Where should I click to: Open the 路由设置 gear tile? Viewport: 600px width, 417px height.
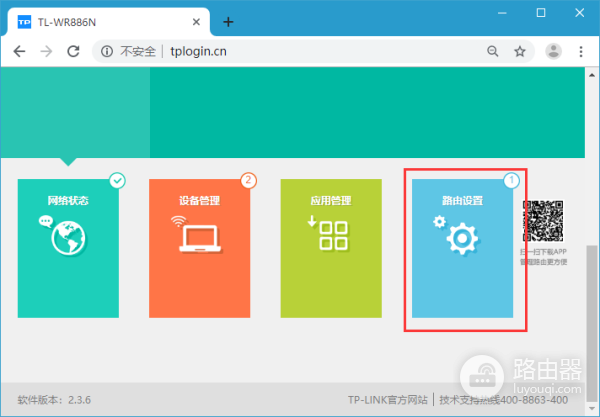pyautogui.click(x=462, y=248)
